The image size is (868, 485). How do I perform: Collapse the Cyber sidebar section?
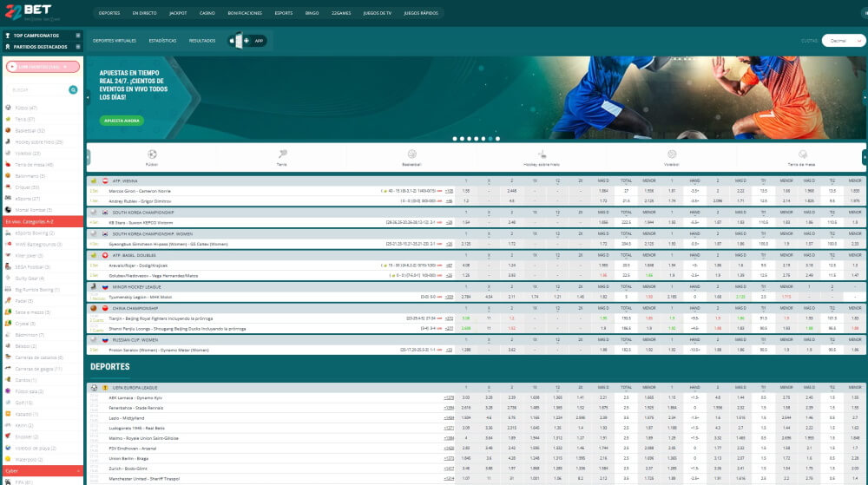point(43,471)
